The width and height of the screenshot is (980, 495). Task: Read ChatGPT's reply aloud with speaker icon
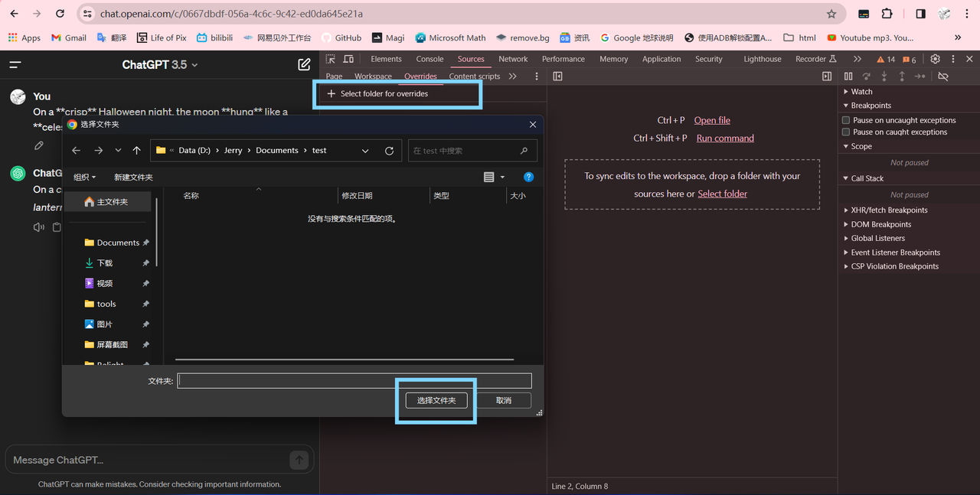pyautogui.click(x=39, y=227)
